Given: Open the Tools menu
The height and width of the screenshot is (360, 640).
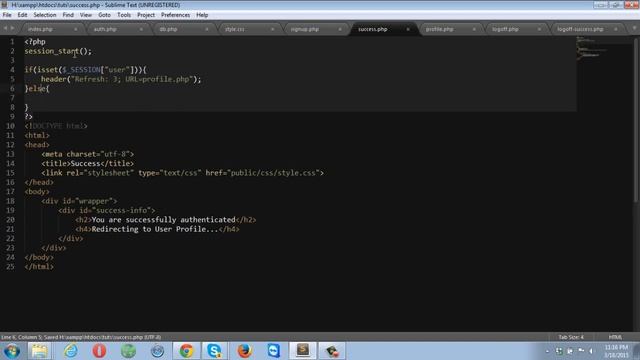Looking at the screenshot, I should [124, 15].
